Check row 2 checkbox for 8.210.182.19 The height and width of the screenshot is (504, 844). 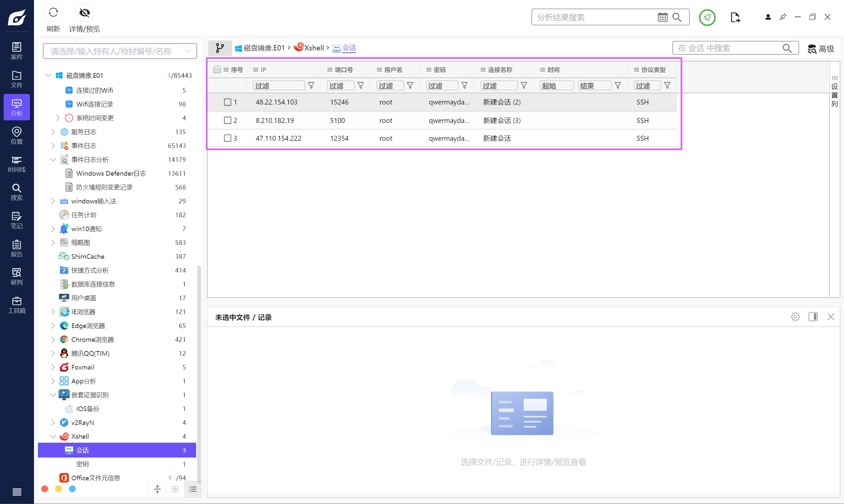(x=227, y=120)
